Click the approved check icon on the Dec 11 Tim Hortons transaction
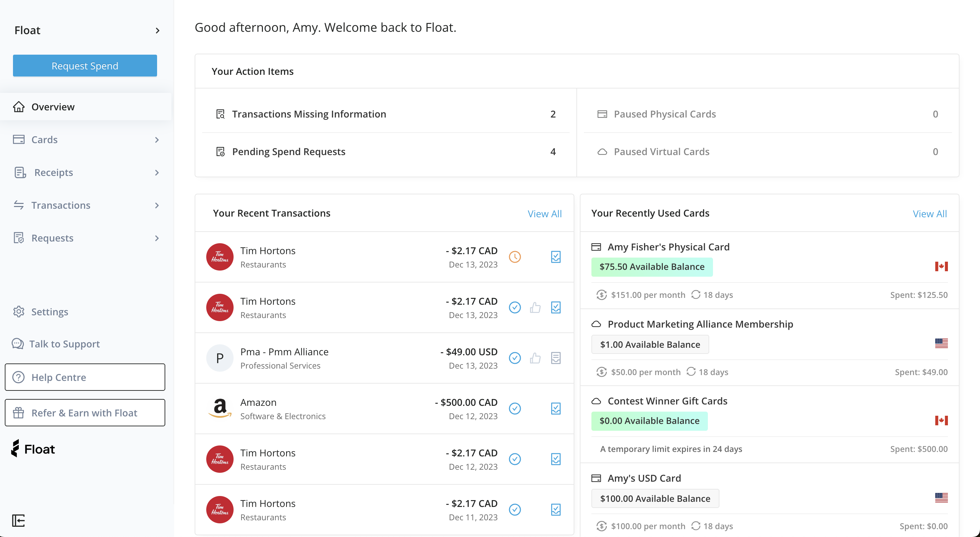Viewport: 980px width, 537px height. pyautogui.click(x=515, y=509)
